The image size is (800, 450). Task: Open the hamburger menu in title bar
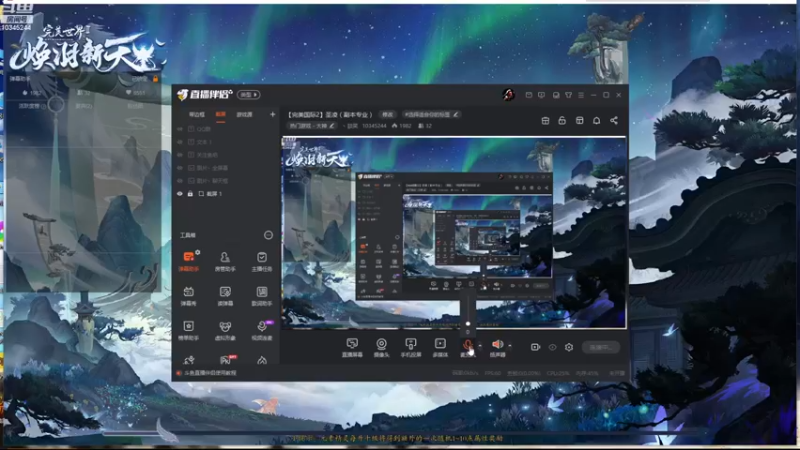(581, 95)
